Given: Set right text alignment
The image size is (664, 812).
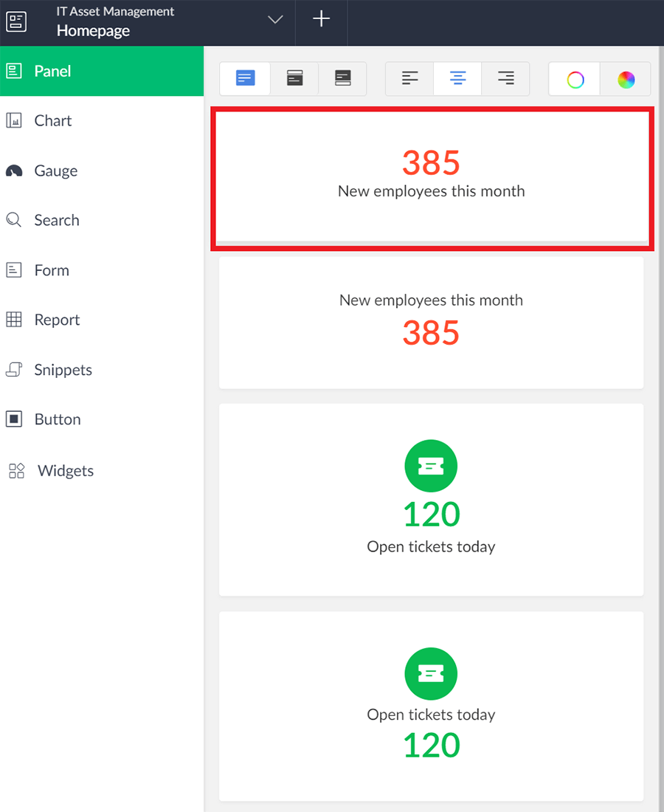Looking at the screenshot, I should click(x=505, y=79).
